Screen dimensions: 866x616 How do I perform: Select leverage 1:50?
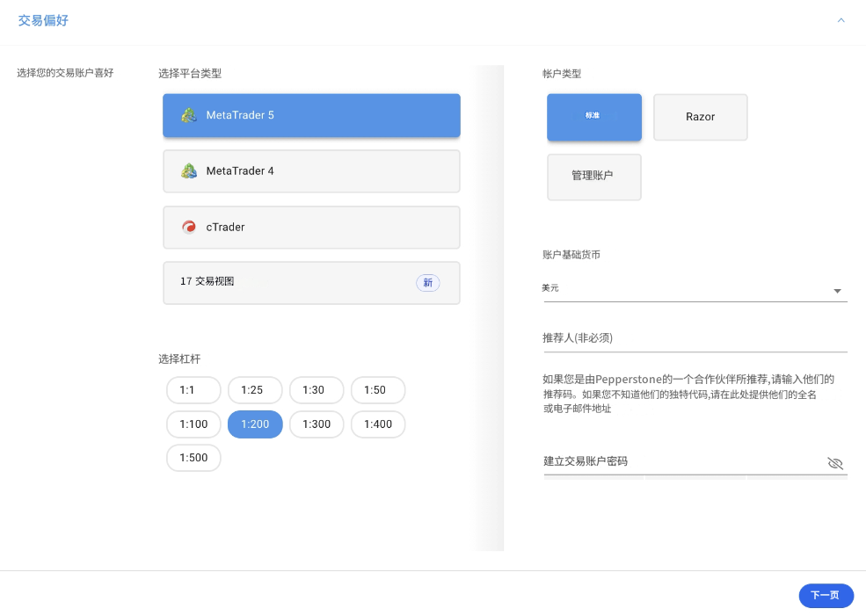[378, 390]
